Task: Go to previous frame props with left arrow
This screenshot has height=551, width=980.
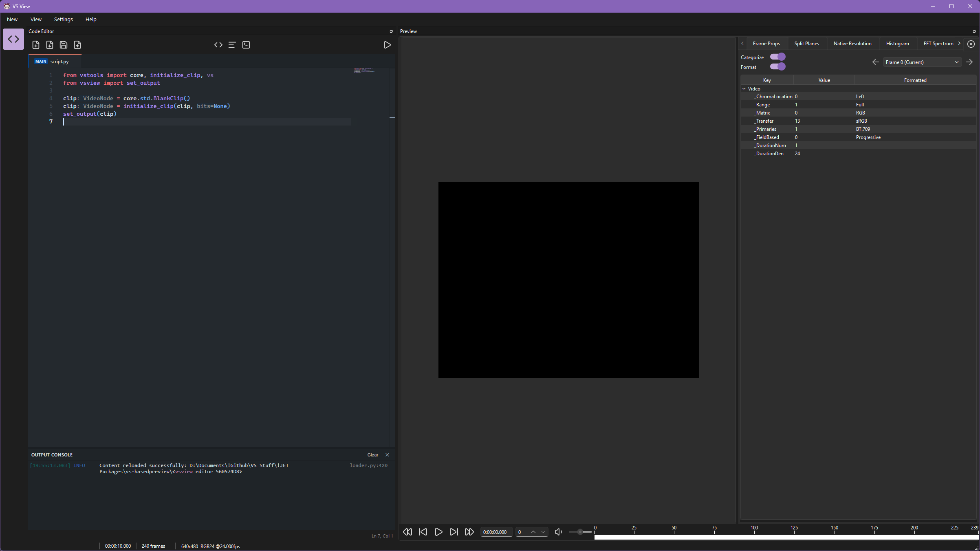Action: coord(875,62)
